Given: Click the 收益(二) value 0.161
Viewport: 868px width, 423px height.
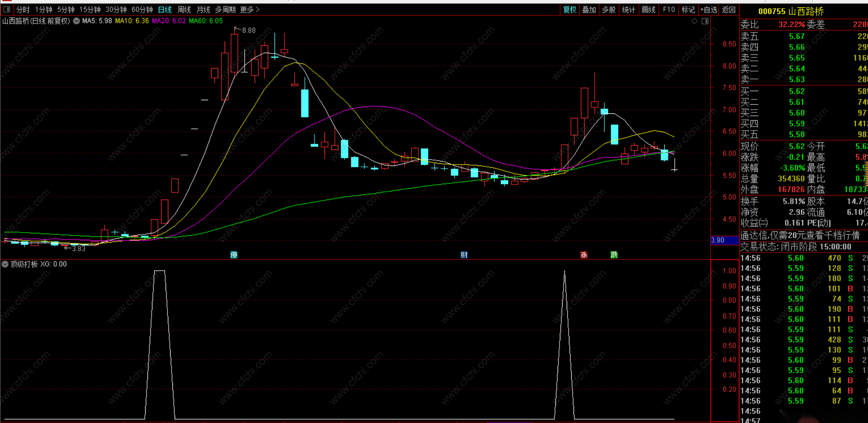Looking at the screenshot, I should [794, 223].
